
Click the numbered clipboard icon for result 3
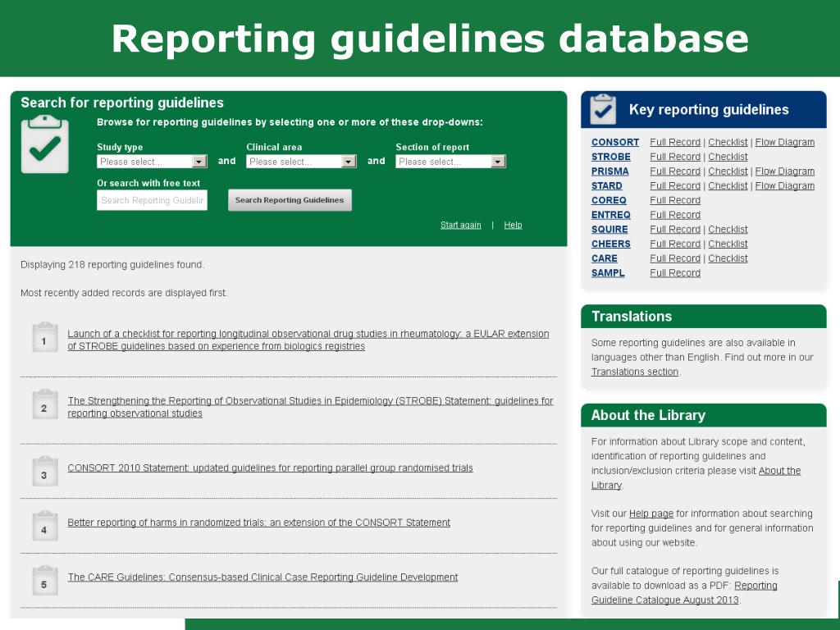tap(44, 472)
